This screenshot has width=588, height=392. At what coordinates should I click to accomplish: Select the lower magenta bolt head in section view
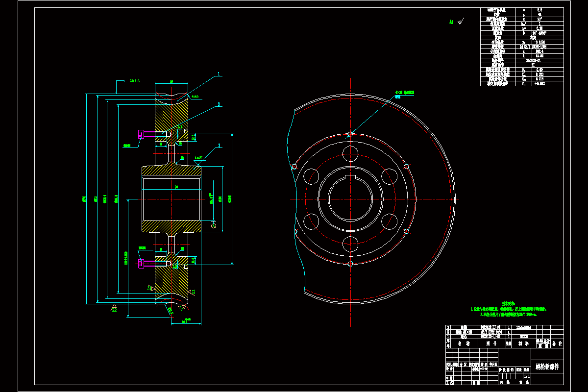141,264
